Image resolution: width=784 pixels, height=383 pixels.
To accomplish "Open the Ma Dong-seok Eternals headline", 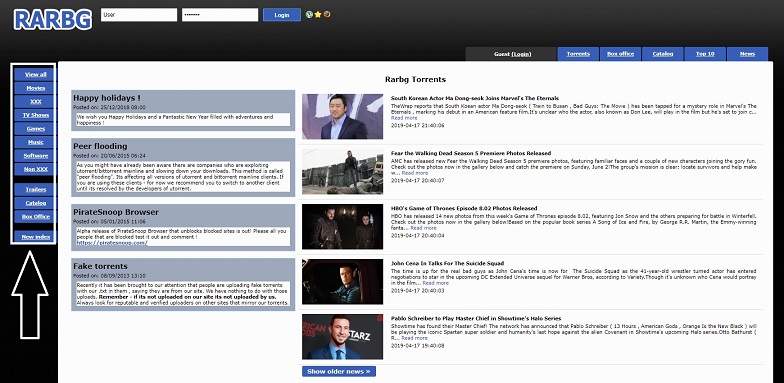I will (x=475, y=98).
